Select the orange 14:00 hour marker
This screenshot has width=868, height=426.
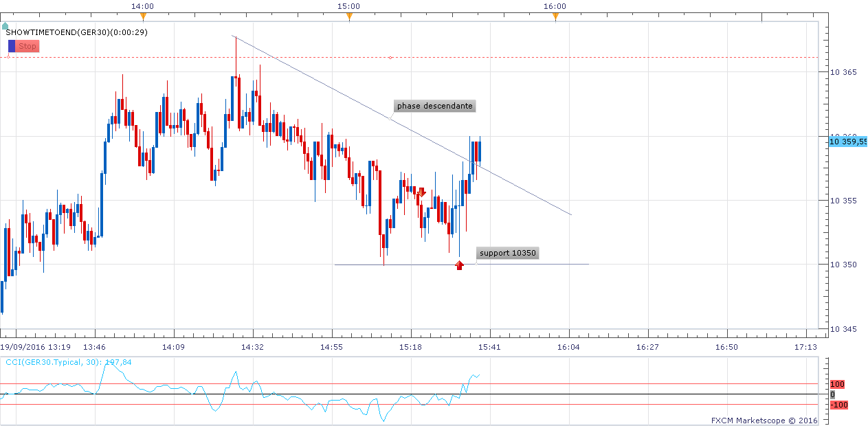[x=143, y=16]
